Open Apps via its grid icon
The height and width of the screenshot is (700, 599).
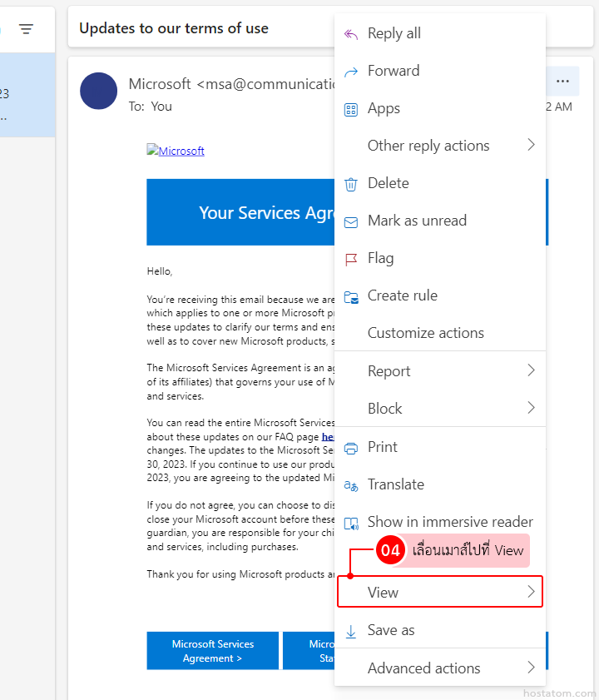click(x=351, y=109)
